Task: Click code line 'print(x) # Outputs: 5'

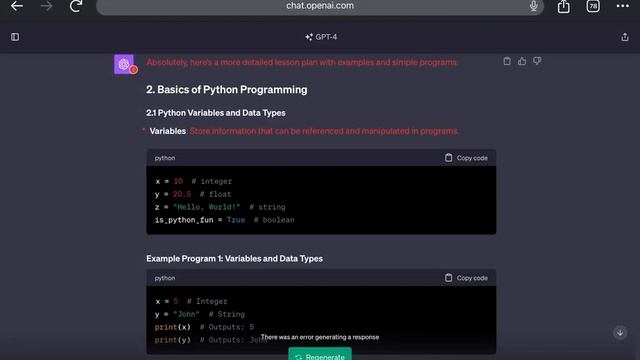Action: click(x=204, y=327)
